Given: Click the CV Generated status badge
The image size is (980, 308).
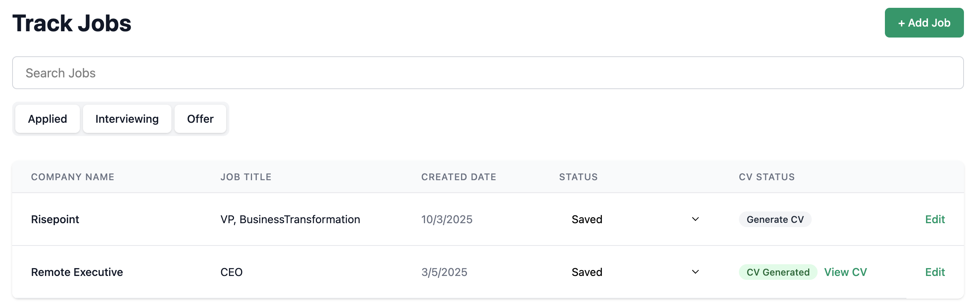Looking at the screenshot, I should pyautogui.click(x=778, y=272).
